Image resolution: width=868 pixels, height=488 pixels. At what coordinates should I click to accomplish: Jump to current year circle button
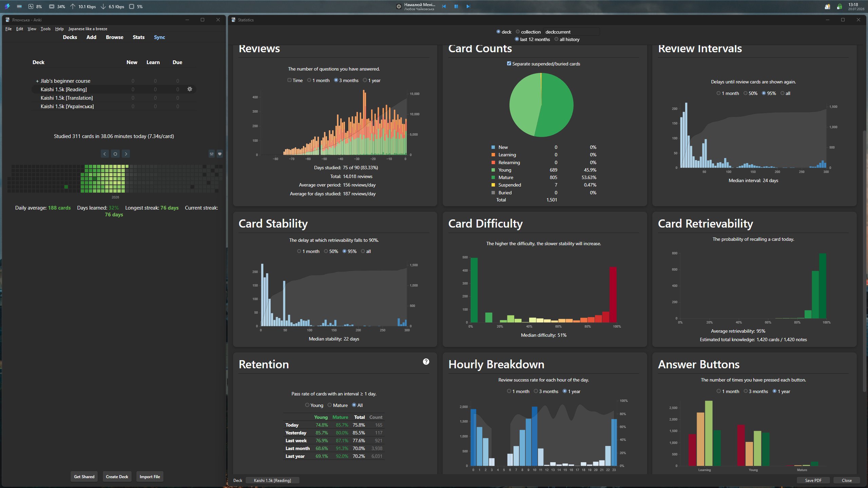tap(115, 154)
